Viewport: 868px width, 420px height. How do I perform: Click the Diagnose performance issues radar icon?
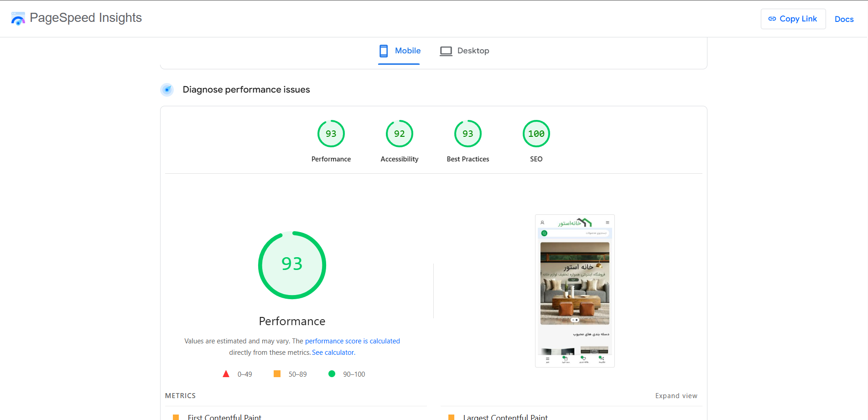tap(167, 90)
